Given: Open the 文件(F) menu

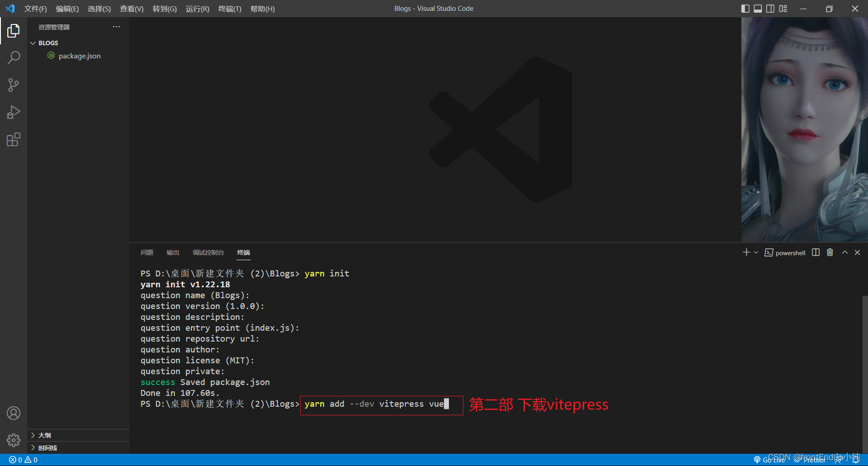Looking at the screenshot, I should click(x=35, y=9).
